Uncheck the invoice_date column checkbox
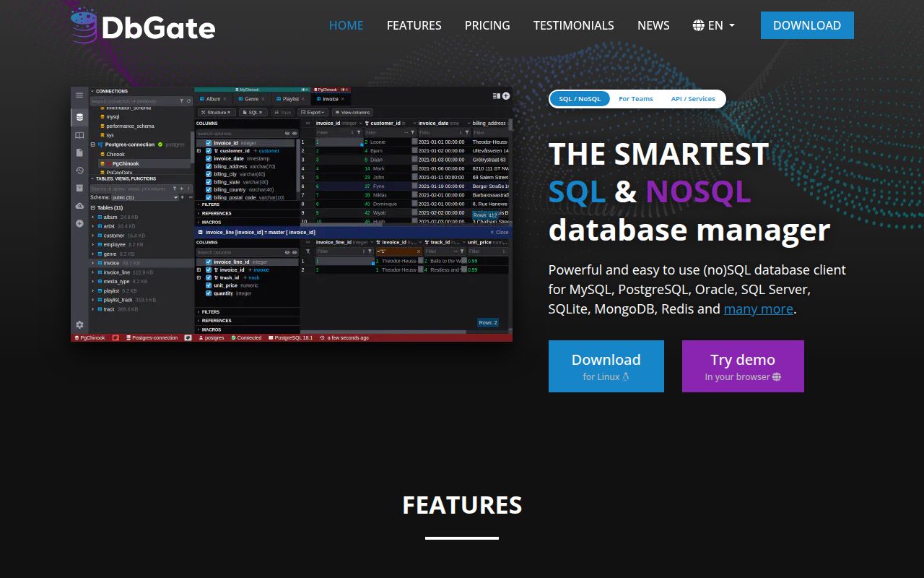The height and width of the screenshot is (578, 924). point(209,159)
